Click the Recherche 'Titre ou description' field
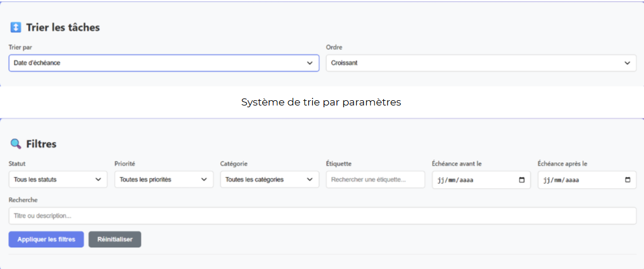This screenshot has height=269, width=644. coord(322,216)
